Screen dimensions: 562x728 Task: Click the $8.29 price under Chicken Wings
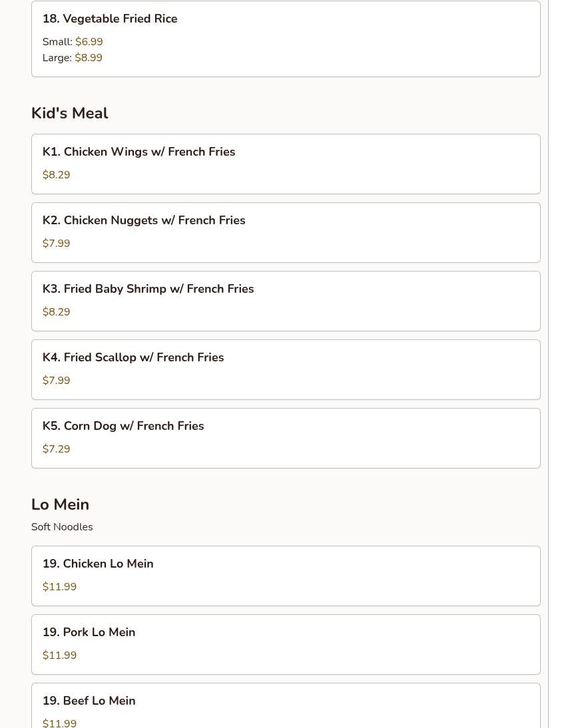57,175
